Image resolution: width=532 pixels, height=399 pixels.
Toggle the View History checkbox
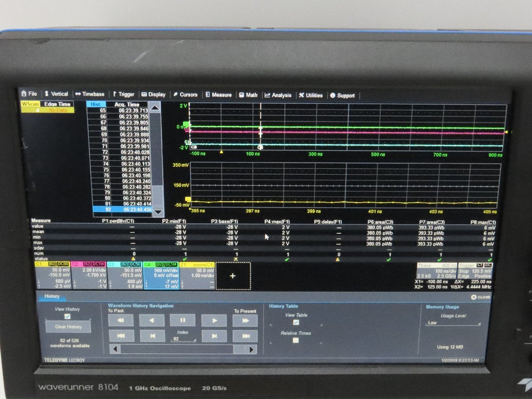point(67,317)
